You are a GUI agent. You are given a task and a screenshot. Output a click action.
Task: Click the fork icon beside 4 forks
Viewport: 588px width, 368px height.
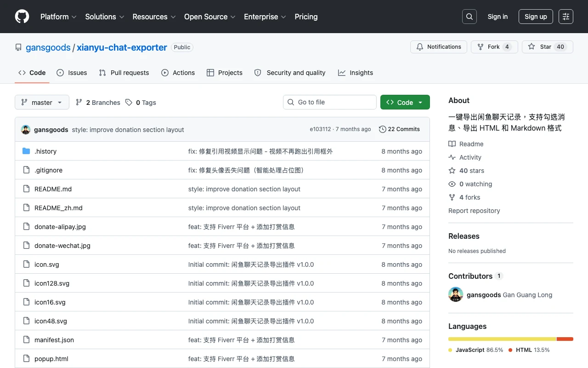pos(452,197)
